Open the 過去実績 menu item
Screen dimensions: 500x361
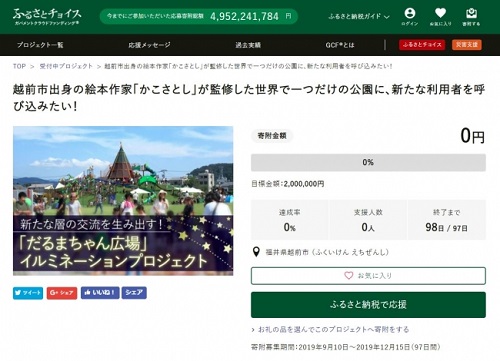[x=248, y=45]
